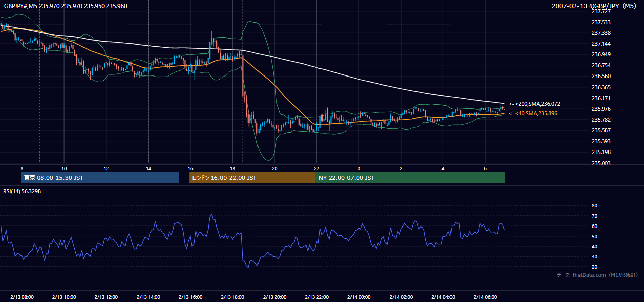The height and width of the screenshot is (302, 644).
Task: Click price axis value 235.003
Action: [x=601, y=163]
